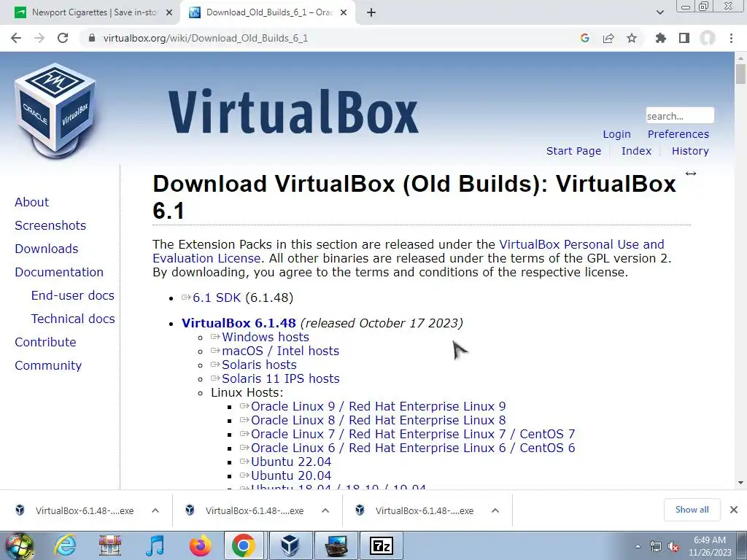Screen dimensions: 747x560
Task: Open About in the sidebar
Action: 31,202
